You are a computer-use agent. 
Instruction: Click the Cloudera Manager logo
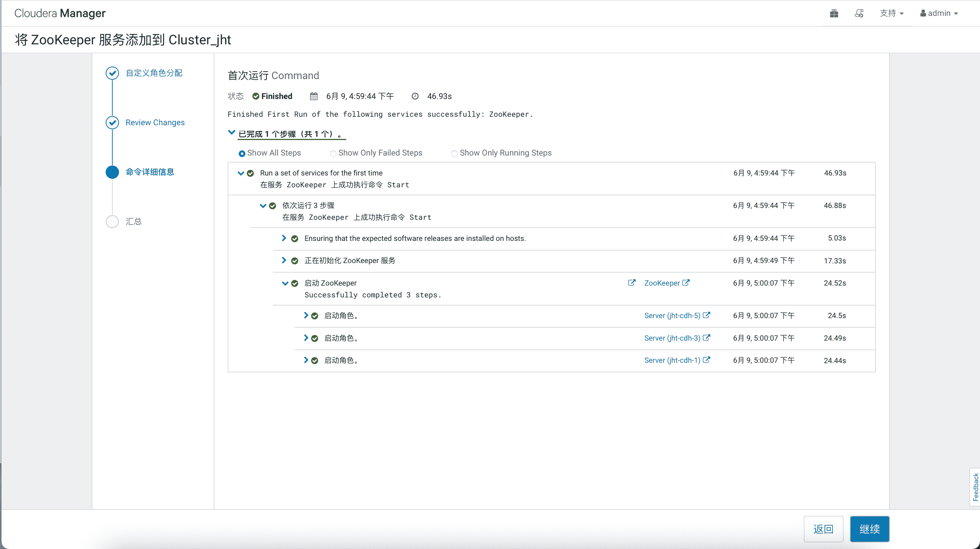60,13
